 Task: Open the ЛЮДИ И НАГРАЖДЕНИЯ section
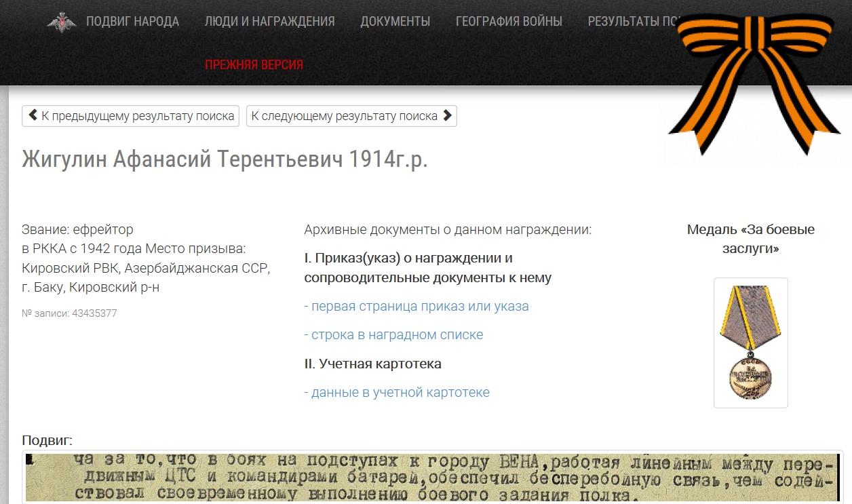click(269, 22)
